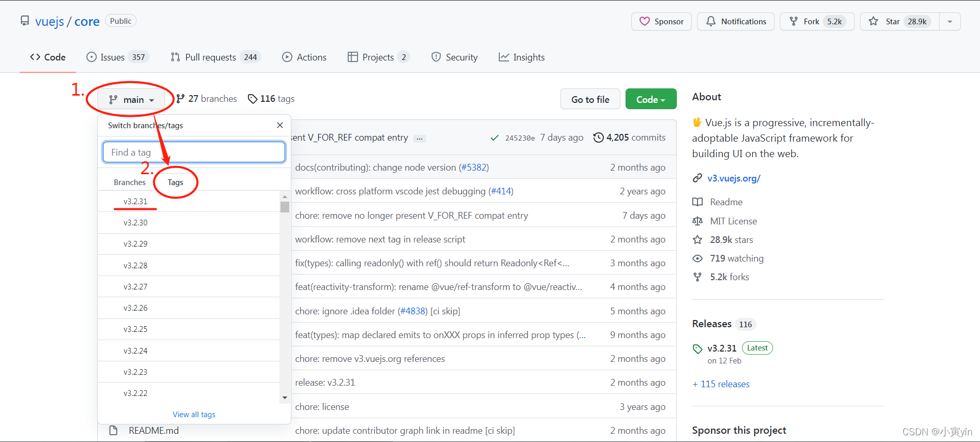This screenshot has width=980, height=442.
Task: Open the Security tab
Action: [x=454, y=57]
